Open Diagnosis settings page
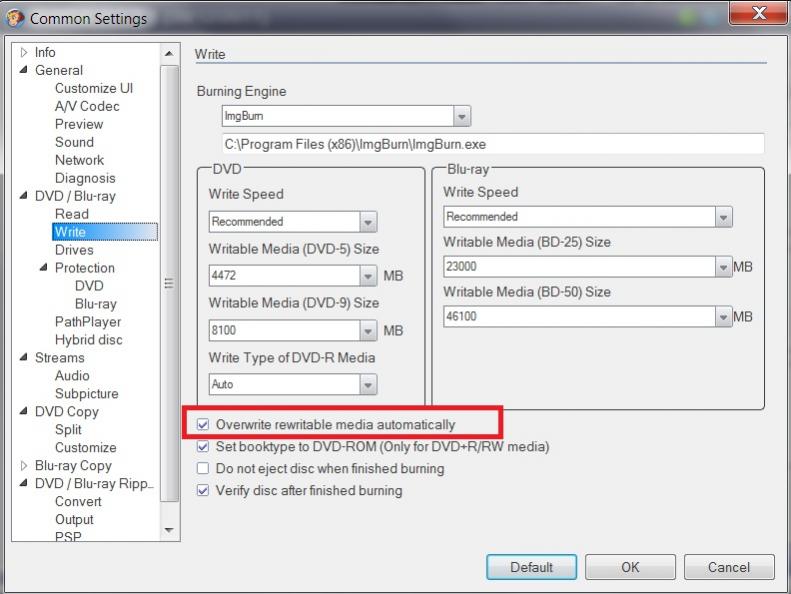This screenshot has height=594, width=791. [85, 178]
